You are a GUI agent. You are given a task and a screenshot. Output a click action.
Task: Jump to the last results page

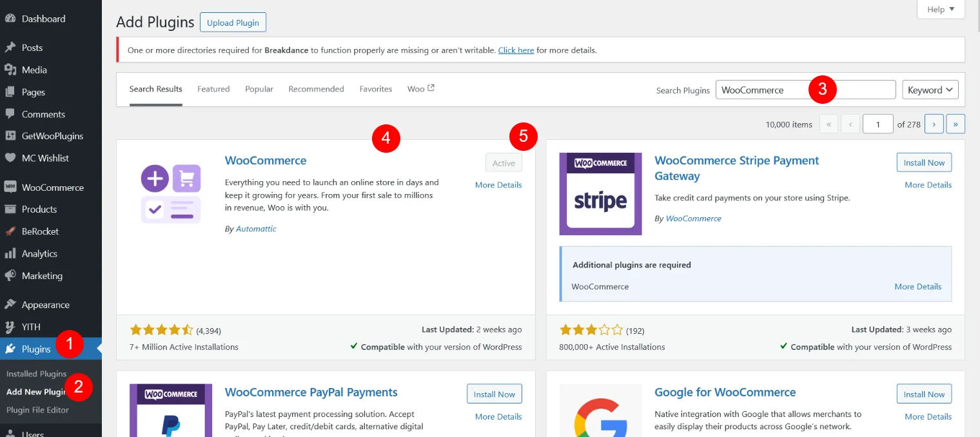pyautogui.click(x=955, y=124)
